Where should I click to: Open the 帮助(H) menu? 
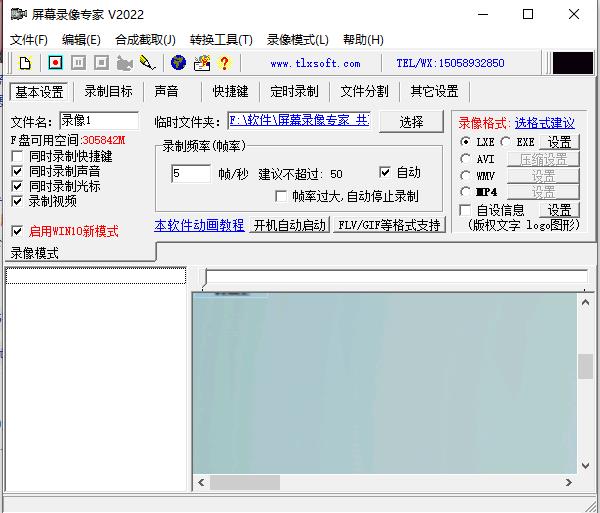point(363,40)
